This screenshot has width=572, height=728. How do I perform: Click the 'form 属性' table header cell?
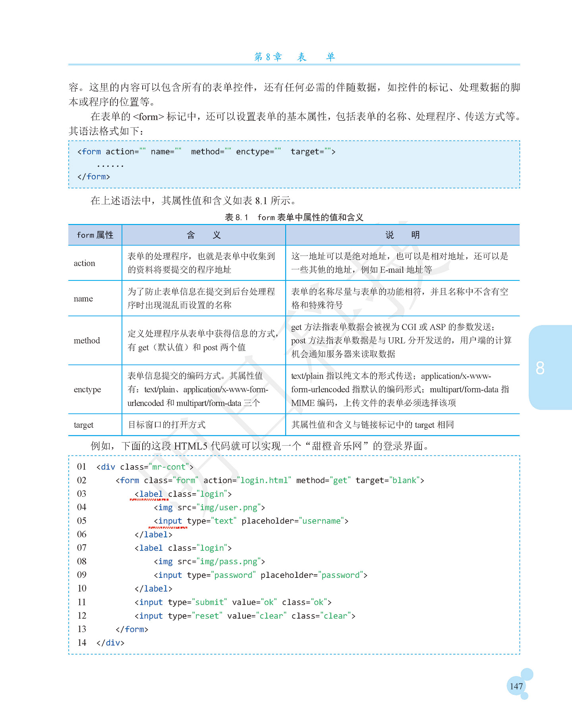point(95,235)
